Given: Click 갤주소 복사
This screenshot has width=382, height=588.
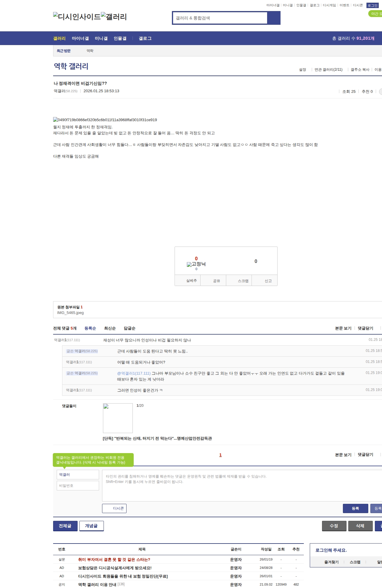Looking at the screenshot, I should 360,70.
